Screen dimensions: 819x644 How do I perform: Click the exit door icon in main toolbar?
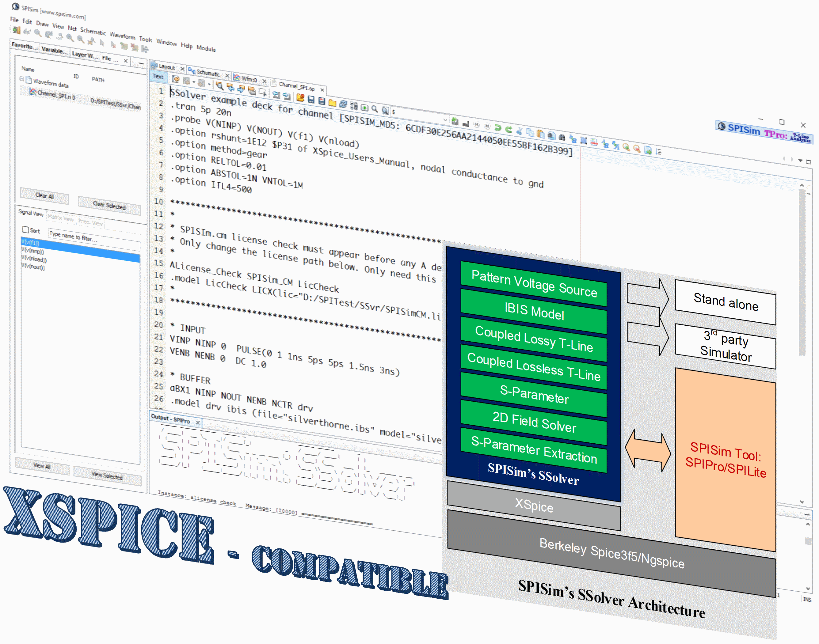coord(16,30)
